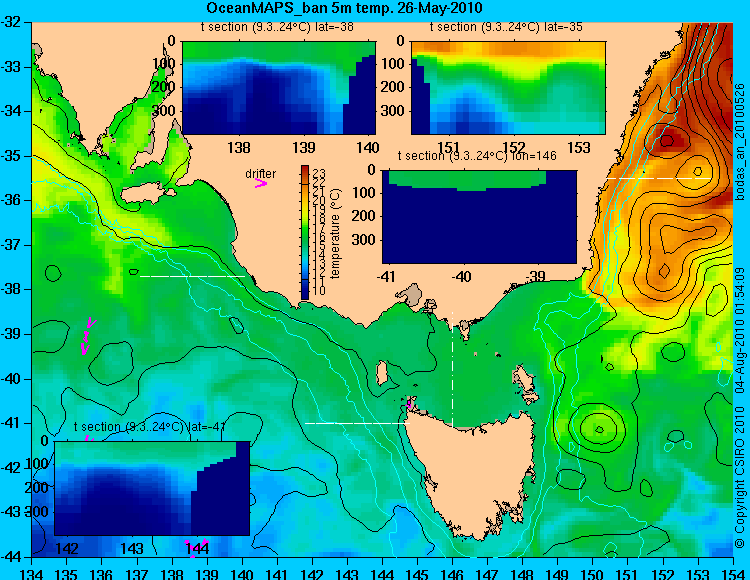Click the white dashed section line at latitude -35
This screenshot has height=580, width=750.
[x=659, y=178]
